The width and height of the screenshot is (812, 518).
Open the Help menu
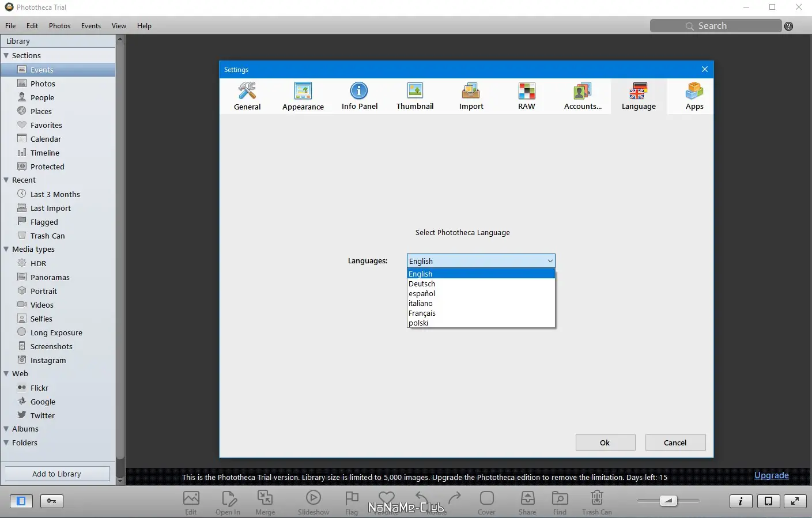pos(144,26)
